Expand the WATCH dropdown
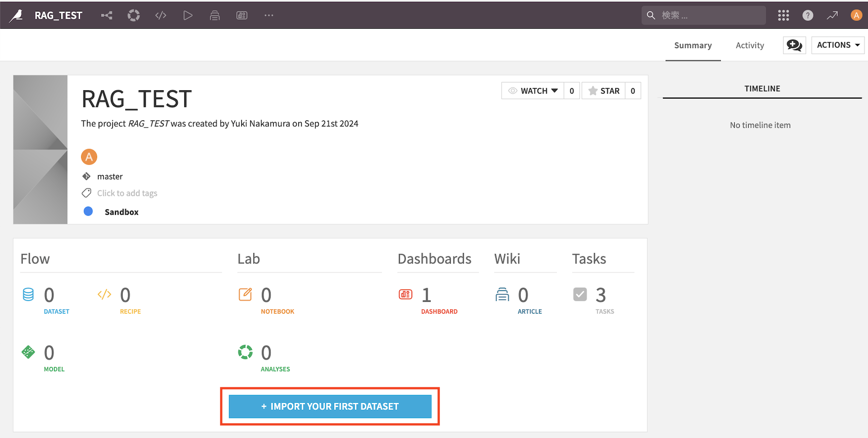Screen dimensions: 868x438 click(x=533, y=91)
